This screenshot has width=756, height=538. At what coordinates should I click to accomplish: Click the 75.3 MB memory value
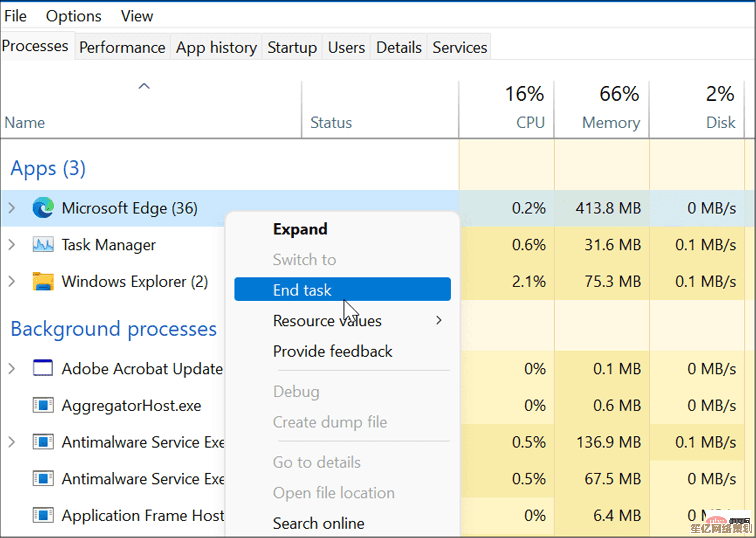(x=613, y=281)
